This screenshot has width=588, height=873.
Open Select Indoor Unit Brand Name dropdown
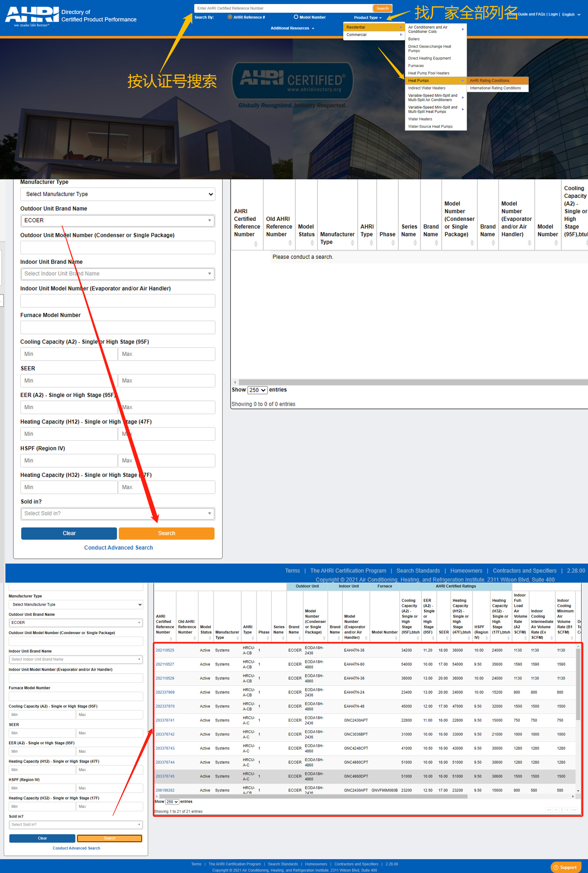(x=118, y=274)
